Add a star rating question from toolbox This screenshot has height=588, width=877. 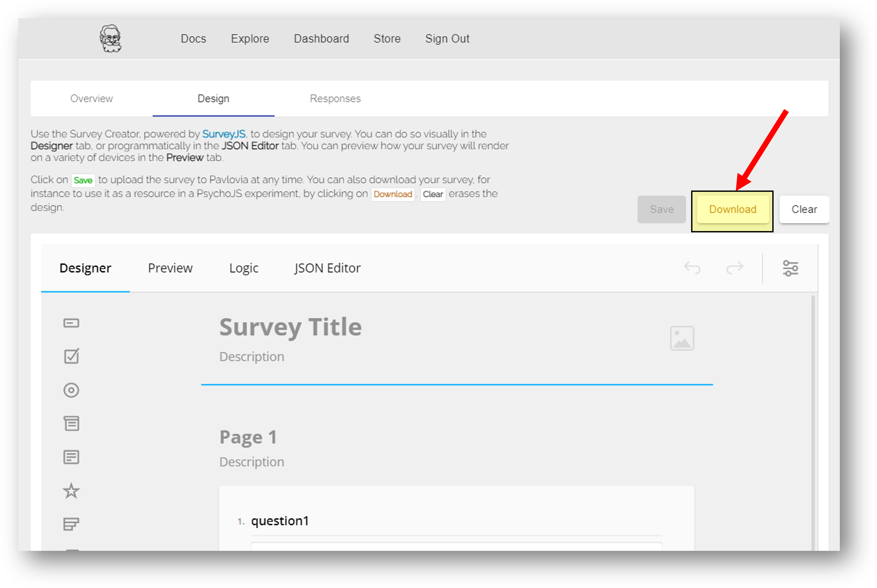point(71,491)
